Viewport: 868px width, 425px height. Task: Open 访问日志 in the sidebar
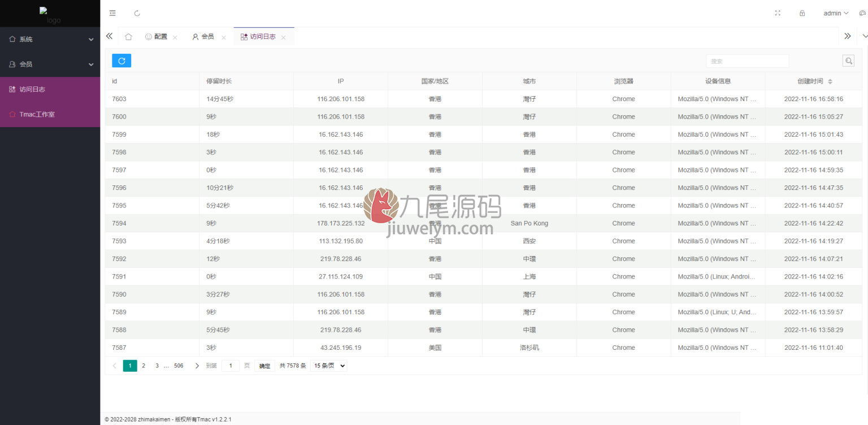[x=50, y=89]
